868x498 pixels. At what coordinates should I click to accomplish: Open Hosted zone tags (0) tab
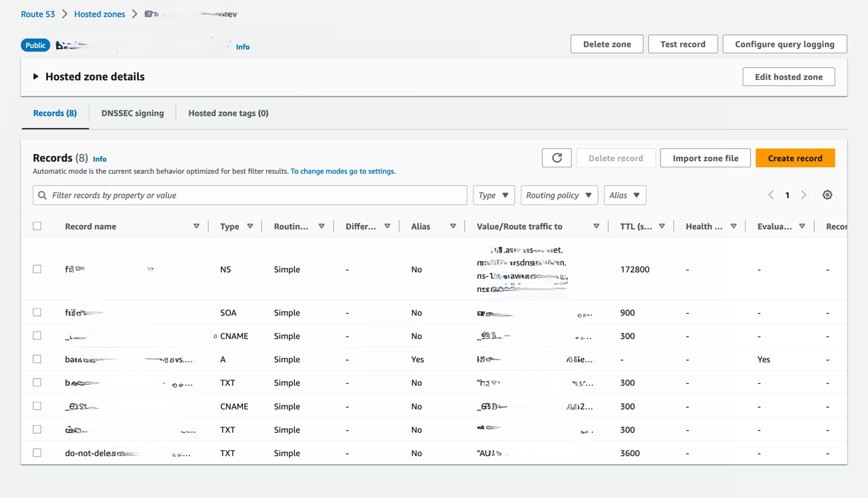tap(229, 113)
